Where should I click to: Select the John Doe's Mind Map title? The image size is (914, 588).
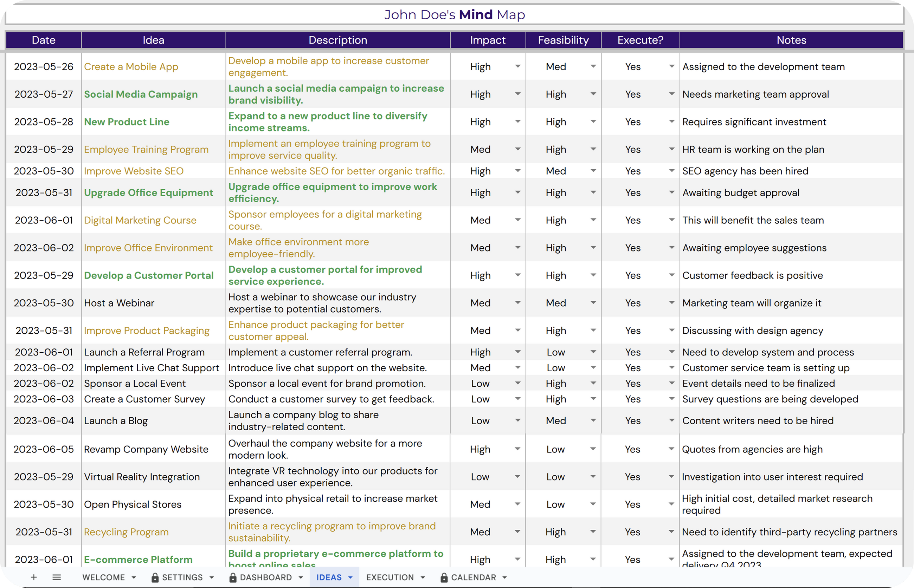(x=454, y=15)
